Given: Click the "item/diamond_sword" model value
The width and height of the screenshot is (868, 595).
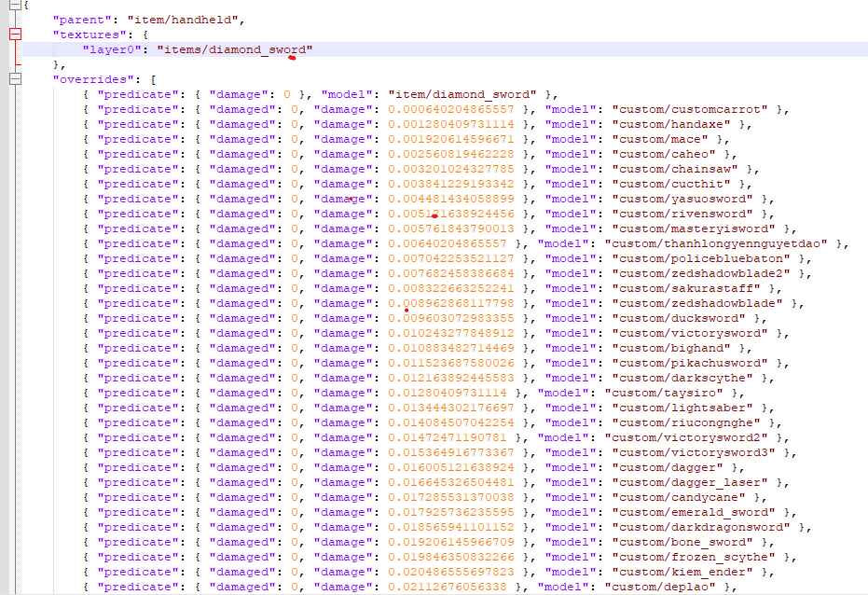Looking at the screenshot, I should click(462, 94).
